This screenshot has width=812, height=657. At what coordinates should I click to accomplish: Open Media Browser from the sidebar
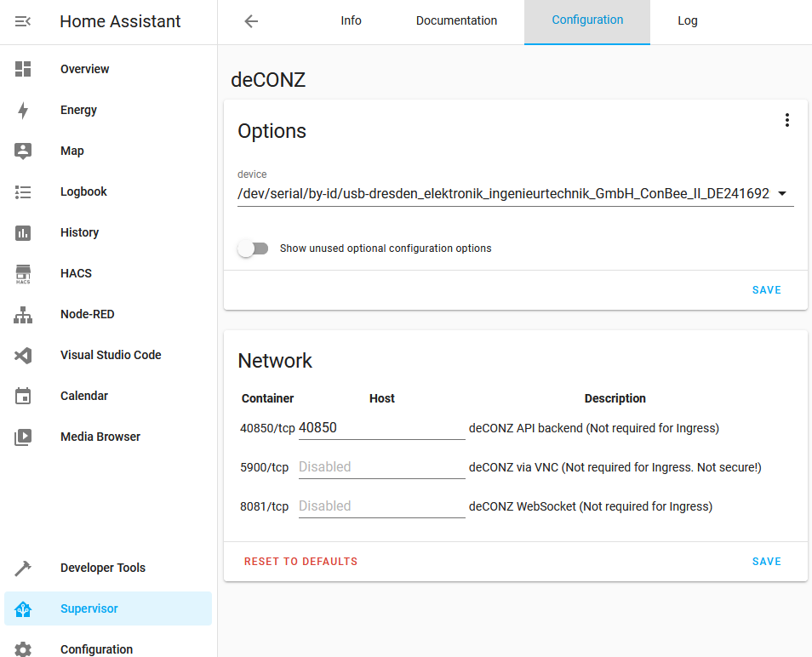[108, 437]
